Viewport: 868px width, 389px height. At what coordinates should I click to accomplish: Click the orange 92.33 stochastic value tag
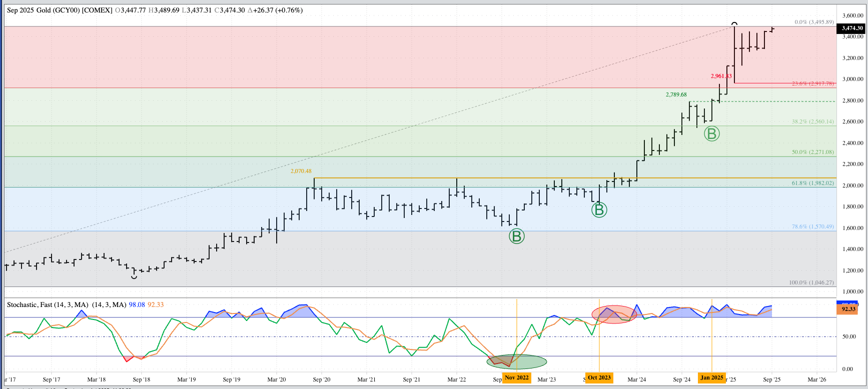coord(848,309)
